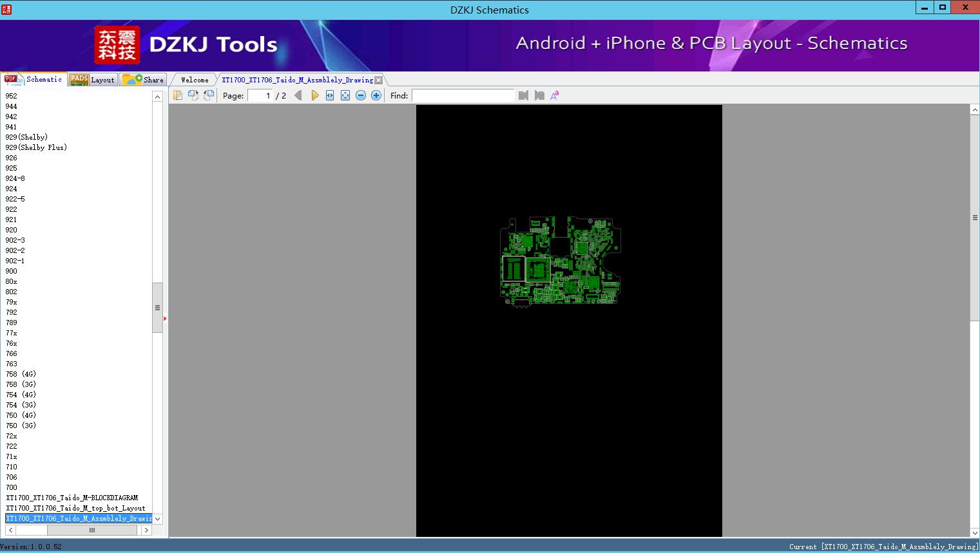
Task: Close the XT1700 Assembly Drawing tab
Action: pyautogui.click(x=379, y=80)
